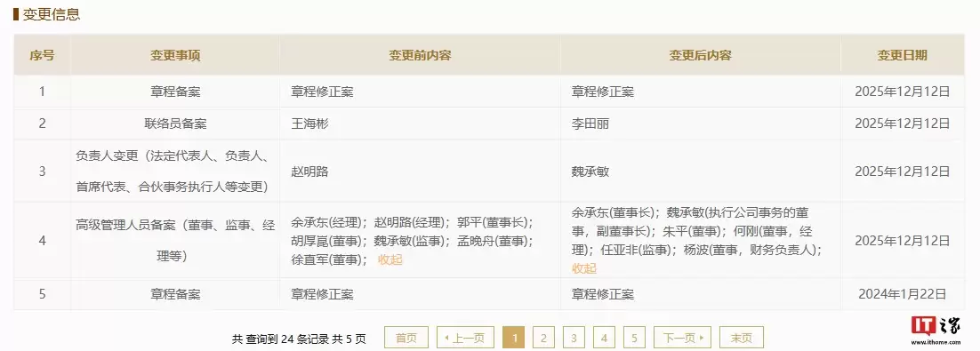980x351 pixels.
Task: Click 魏承敏 in row 3 after-change cell
Action: (590, 172)
